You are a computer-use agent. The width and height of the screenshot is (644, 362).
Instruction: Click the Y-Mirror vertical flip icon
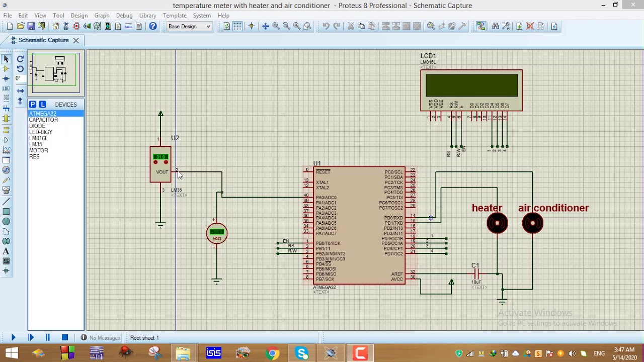click(x=20, y=101)
